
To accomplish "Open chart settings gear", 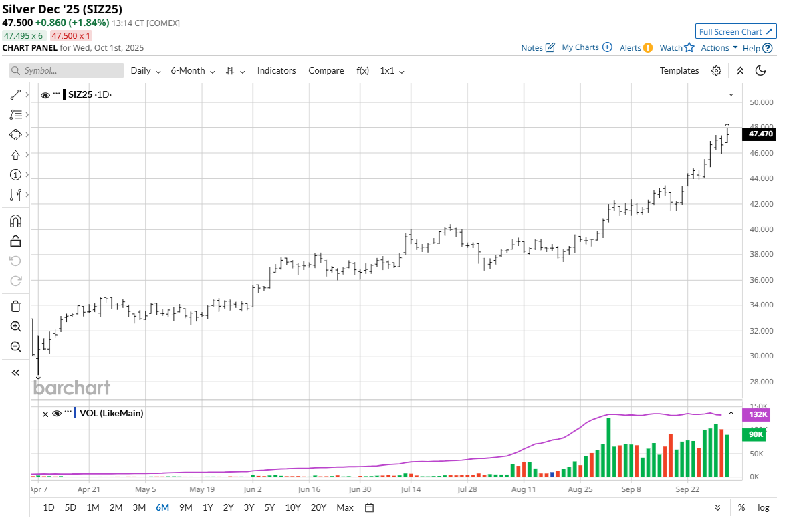I will tap(716, 70).
